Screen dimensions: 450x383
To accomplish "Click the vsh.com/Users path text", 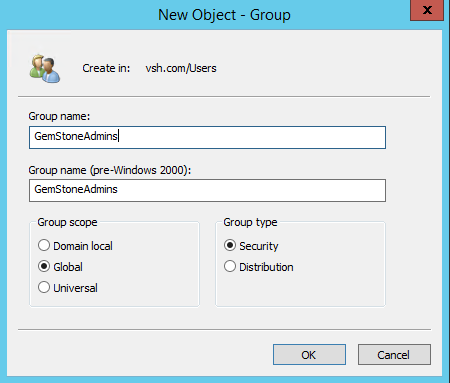I will click(x=181, y=68).
